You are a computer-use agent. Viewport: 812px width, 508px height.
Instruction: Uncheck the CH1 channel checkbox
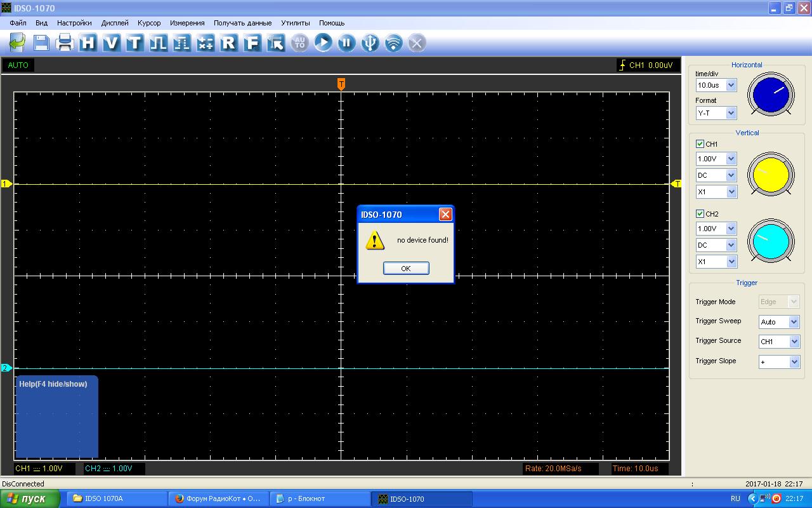tap(700, 144)
